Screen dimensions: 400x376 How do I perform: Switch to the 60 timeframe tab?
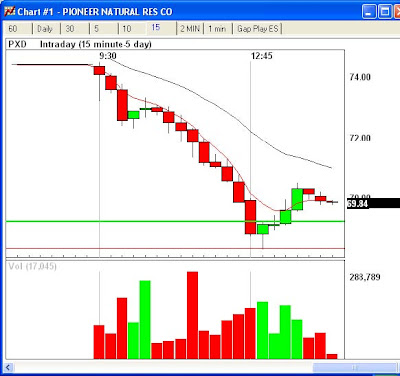tap(18, 29)
